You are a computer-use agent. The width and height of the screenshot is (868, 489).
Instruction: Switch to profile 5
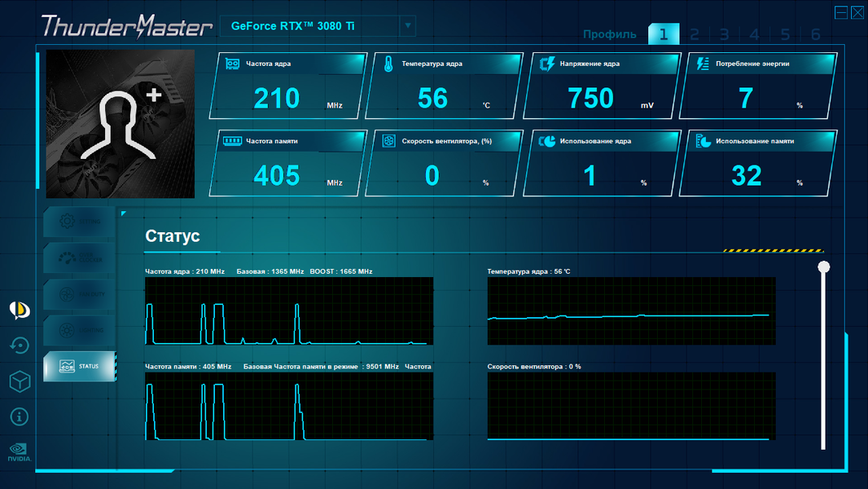(x=785, y=34)
